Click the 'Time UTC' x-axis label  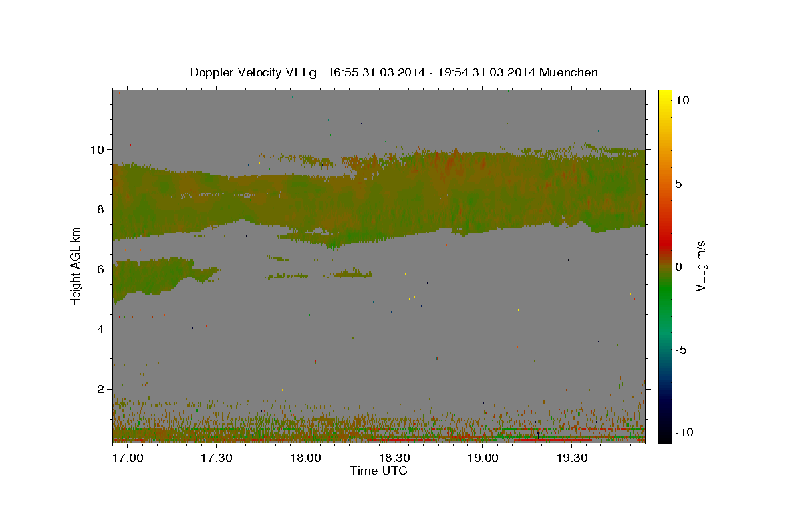[x=378, y=471]
